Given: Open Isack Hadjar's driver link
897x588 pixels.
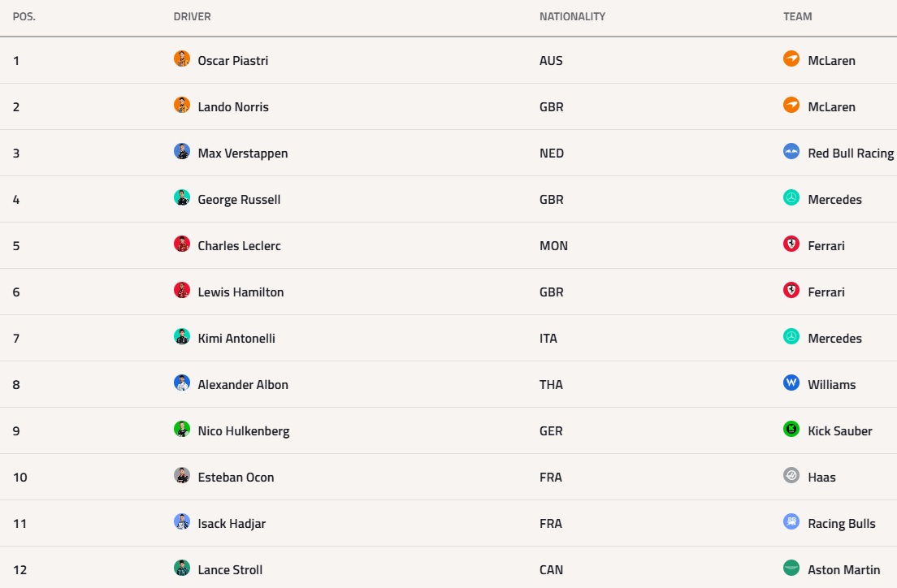Looking at the screenshot, I should 232,524.
